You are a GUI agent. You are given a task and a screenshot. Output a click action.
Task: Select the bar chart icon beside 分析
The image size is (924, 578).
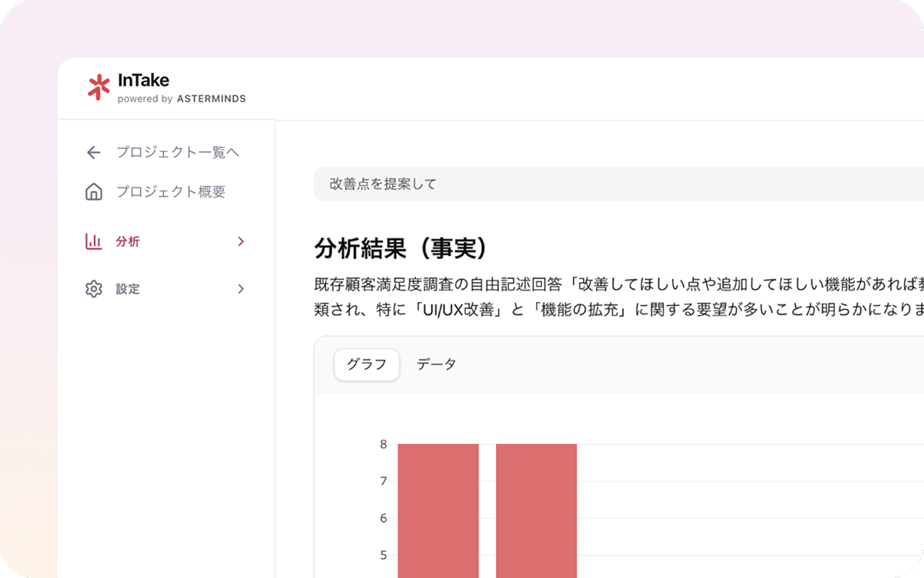click(93, 241)
